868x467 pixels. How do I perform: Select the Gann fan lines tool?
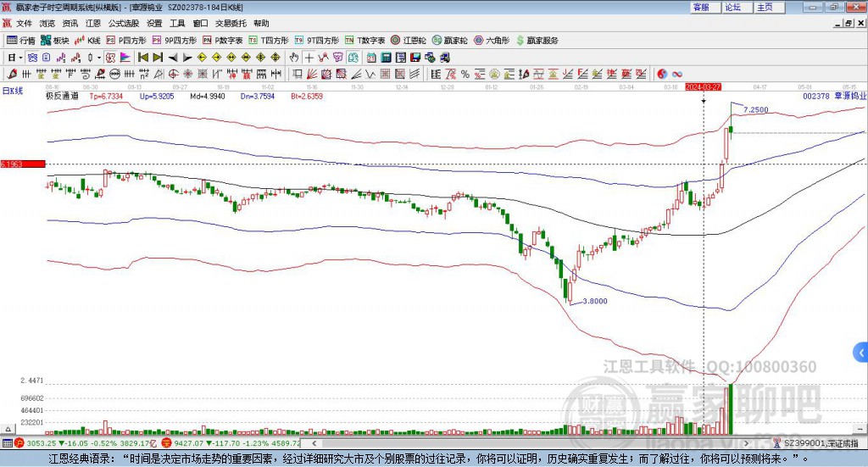[x=312, y=74]
